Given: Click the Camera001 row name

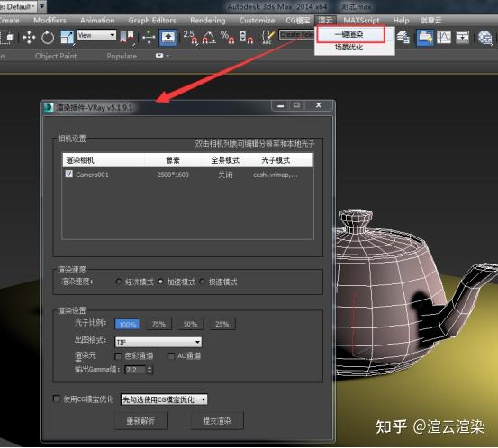Looking at the screenshot, I should click(92, 175).
